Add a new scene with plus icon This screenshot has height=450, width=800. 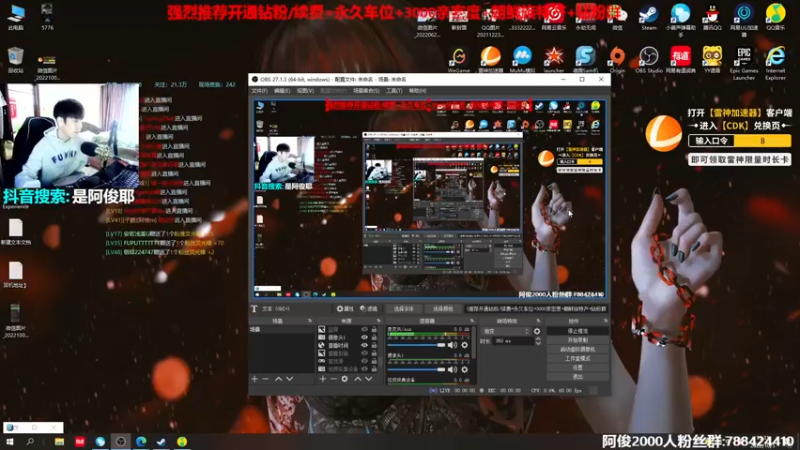tap(255, 379)
